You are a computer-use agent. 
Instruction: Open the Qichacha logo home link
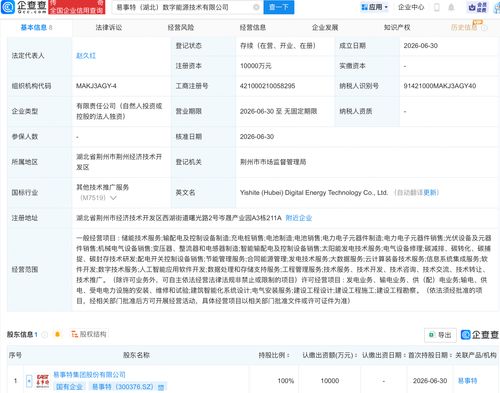click(24, 7)
